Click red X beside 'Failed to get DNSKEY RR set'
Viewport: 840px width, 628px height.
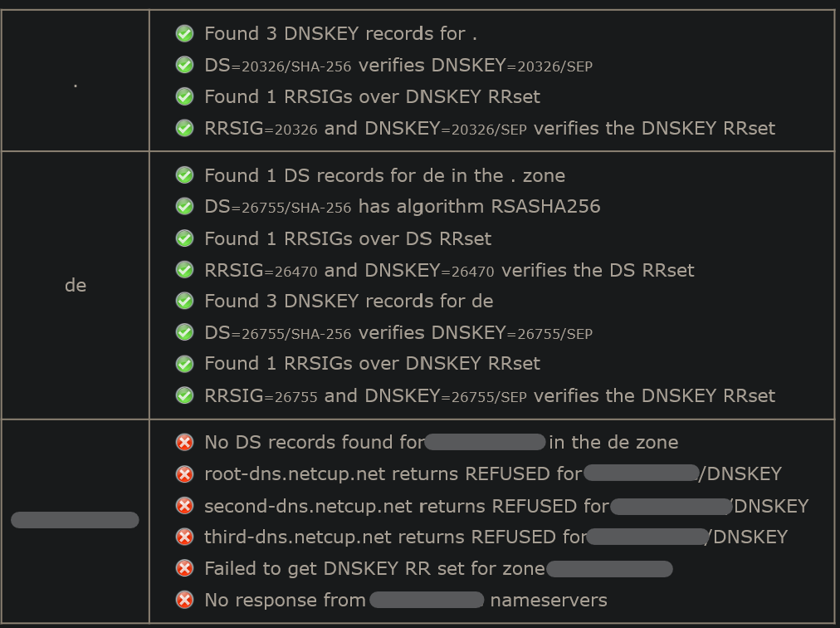(x=185, y=568)
